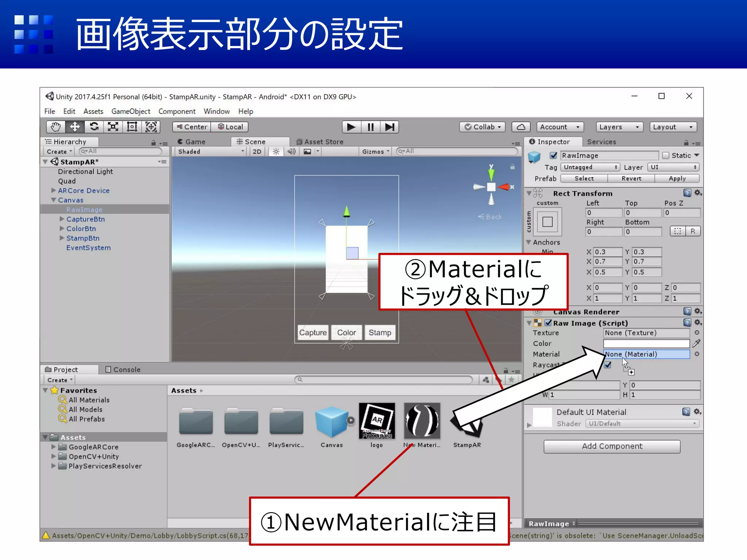747x560 pixels.
Task: Open Material object picker circle
Action: [697, 354]
